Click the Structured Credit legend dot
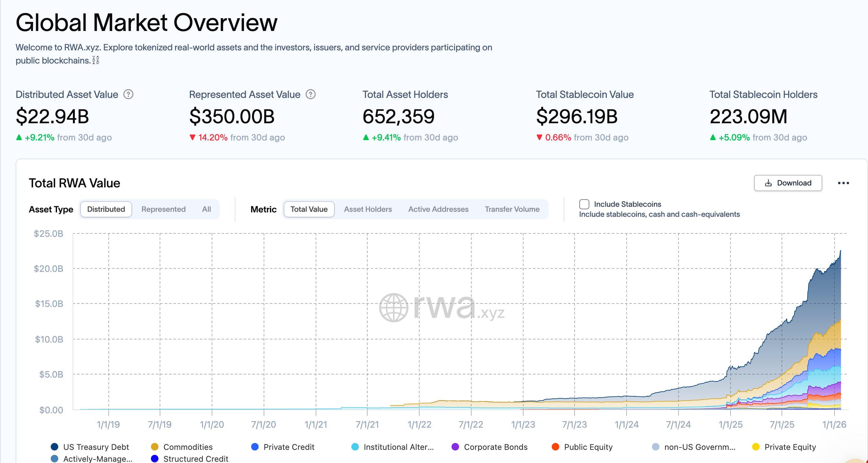 tap(154, 459)
